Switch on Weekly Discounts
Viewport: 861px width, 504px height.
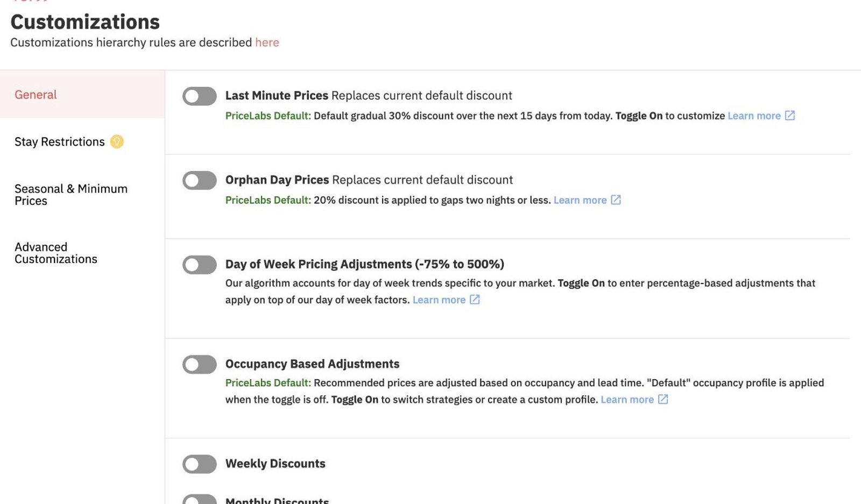(x=200, y=464)
